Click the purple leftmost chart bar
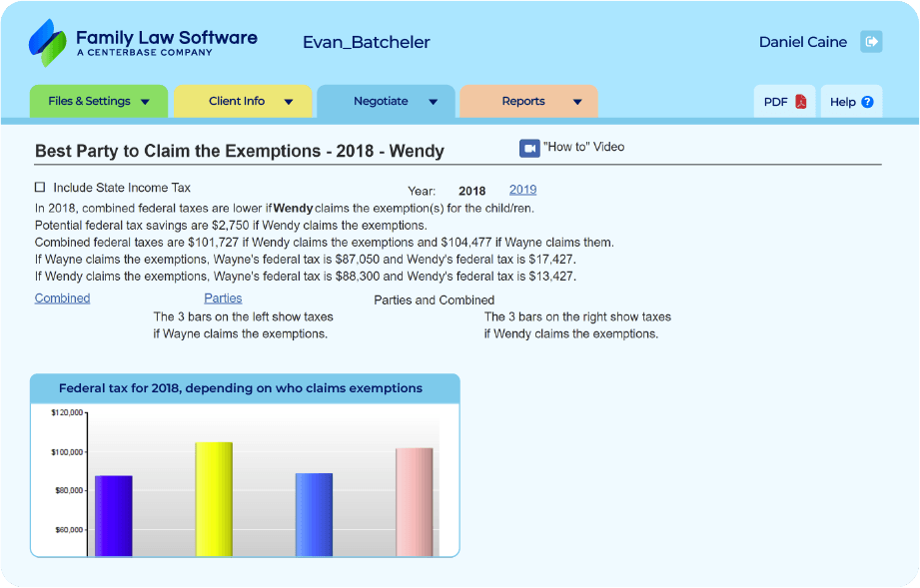Image resolution: width=920 pixels, height=588 pixels. coord(114,515)
